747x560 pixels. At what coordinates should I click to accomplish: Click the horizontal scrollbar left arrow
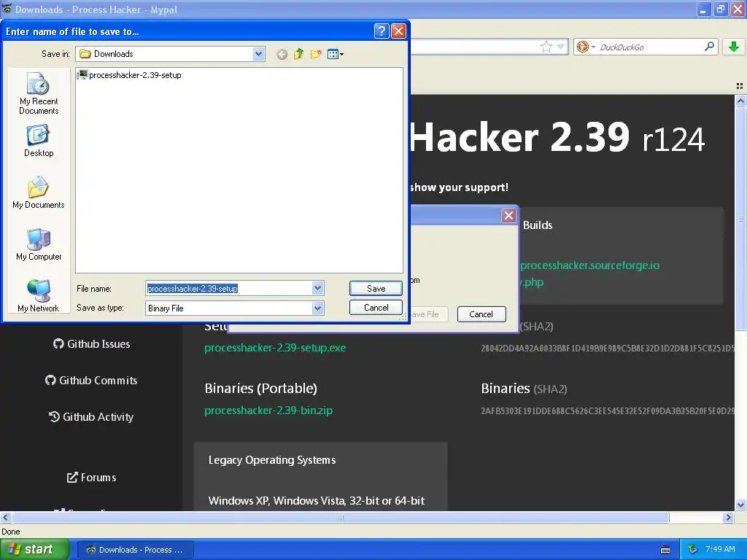5,517
